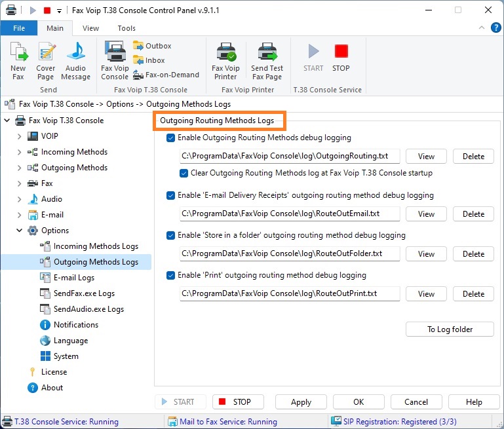The height and width of the screenshot is (429, 504).
Task: View the RouteOutEmail.txt log
Action: (x=426, y=214)
